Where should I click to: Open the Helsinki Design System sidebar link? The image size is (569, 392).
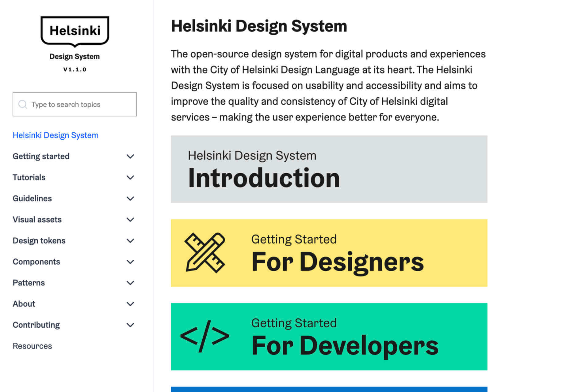[55, 135]
